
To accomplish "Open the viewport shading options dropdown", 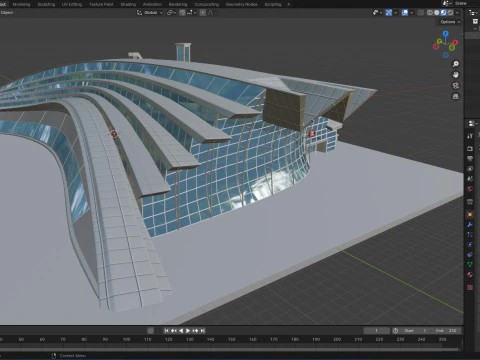I will pyautogui.click(x=457, y=13).
